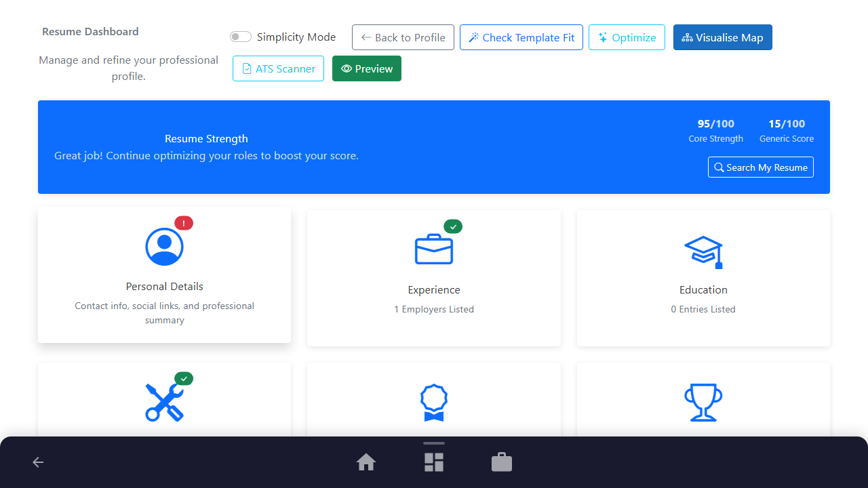Open dashboard grid icon in bottom bar
868x488 pixels.
(434, 462)
